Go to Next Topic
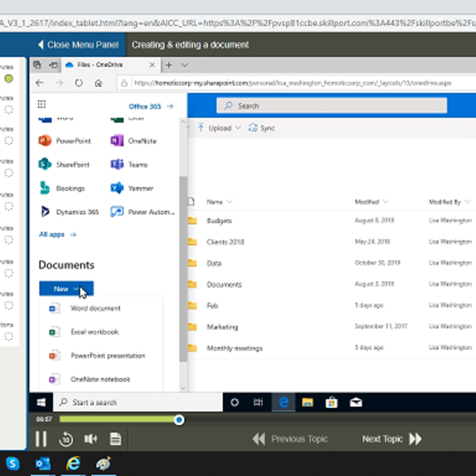This screenshot has height=476, width=476. tap(392, 439)
